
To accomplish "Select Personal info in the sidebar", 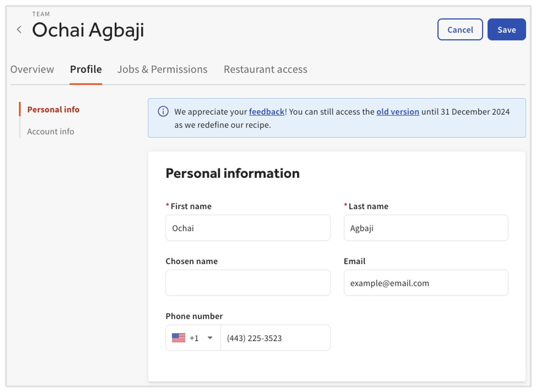I will pyautogui.click(x=53, y=109).
